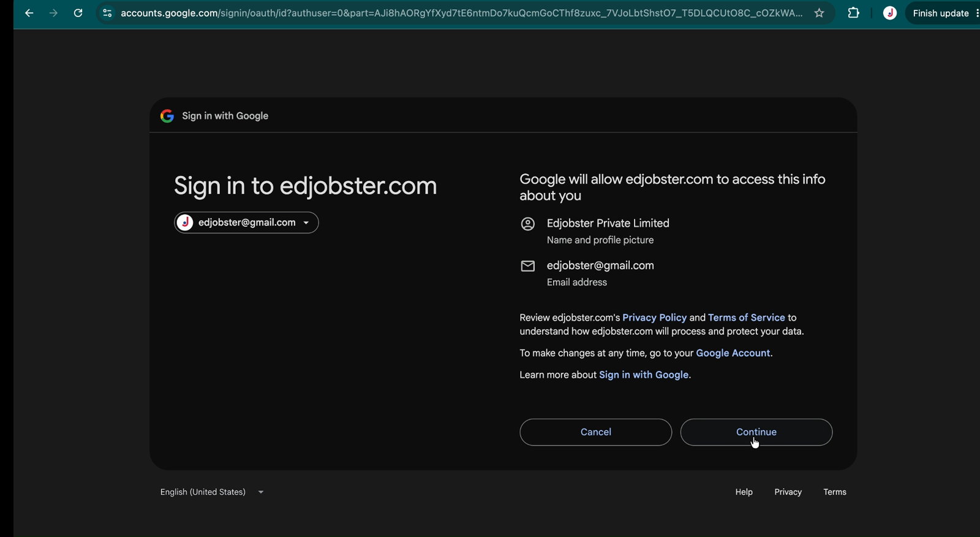Open the Help footer link

744,492
